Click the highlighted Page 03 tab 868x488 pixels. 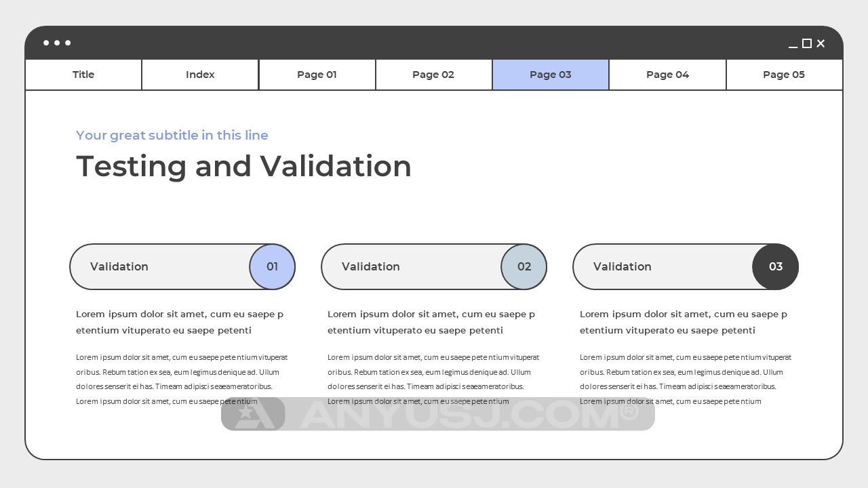(x=551, y=75)
